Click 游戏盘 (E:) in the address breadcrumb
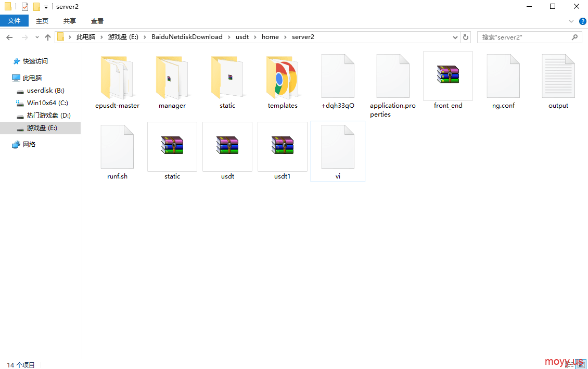 click(x=123, y=37)
